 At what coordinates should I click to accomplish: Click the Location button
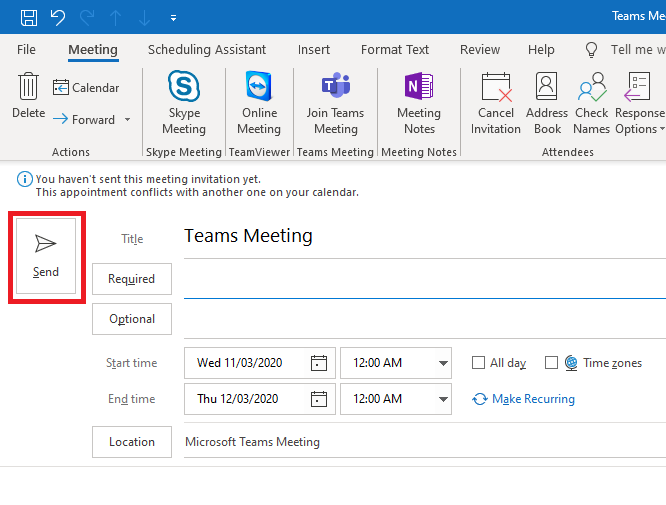(x=132, y=442)
